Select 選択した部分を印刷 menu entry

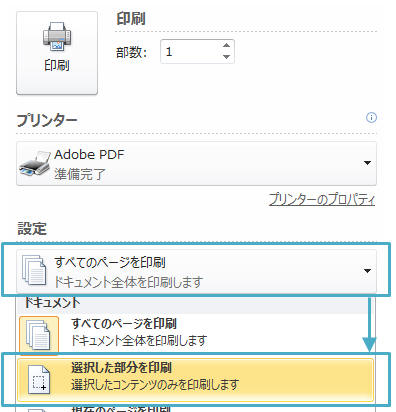pos(196,379)
